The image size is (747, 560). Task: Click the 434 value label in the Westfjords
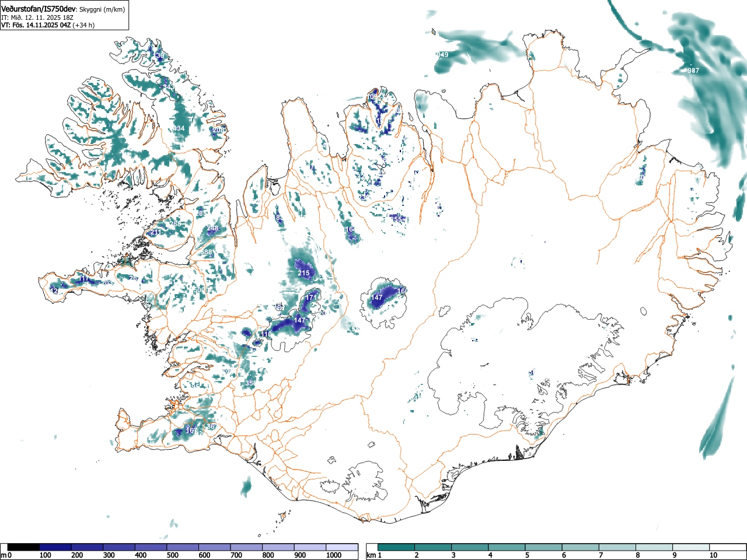tap(179, 129)
